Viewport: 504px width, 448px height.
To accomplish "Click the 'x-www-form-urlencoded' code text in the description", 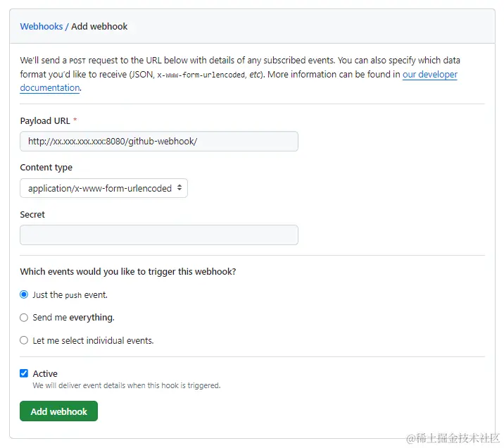I will click(201, 75).
